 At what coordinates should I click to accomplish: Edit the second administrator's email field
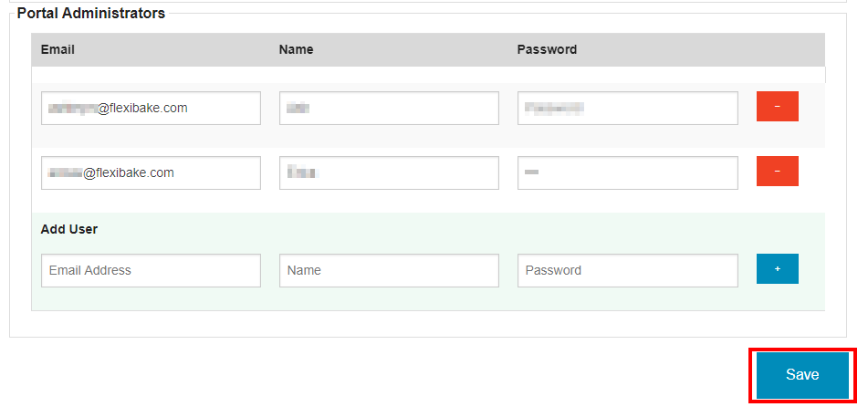152,172
